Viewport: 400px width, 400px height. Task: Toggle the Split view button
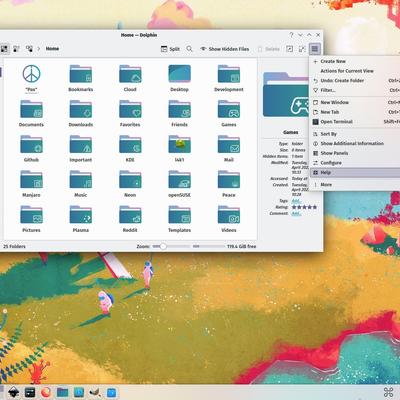tap(170, 49)
